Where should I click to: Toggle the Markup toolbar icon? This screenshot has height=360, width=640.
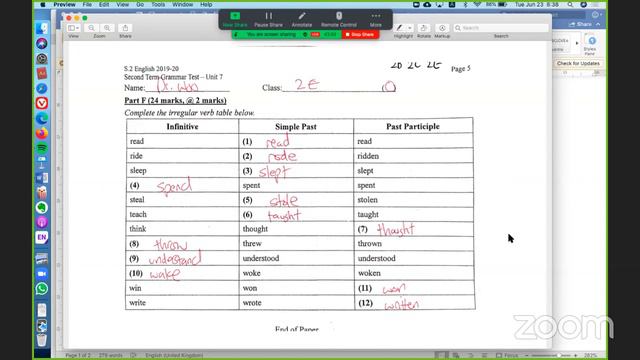click(x=442, y=28)
